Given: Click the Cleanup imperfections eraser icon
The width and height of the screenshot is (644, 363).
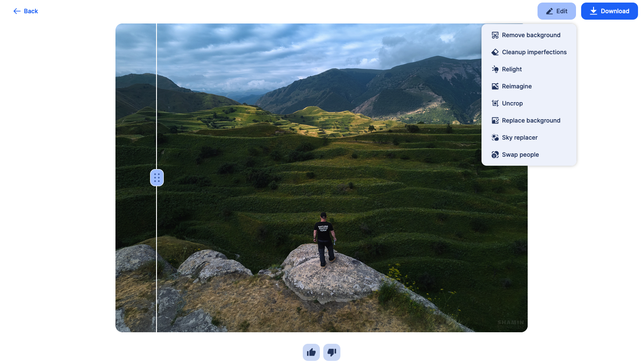Looking at the screenshot, I should click(495, 52).
